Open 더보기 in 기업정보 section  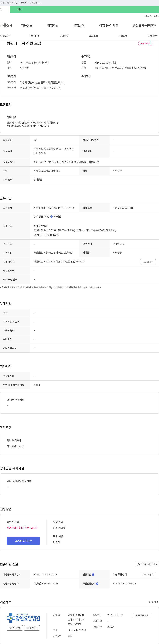pyautogui.click(x=154, y=602)
